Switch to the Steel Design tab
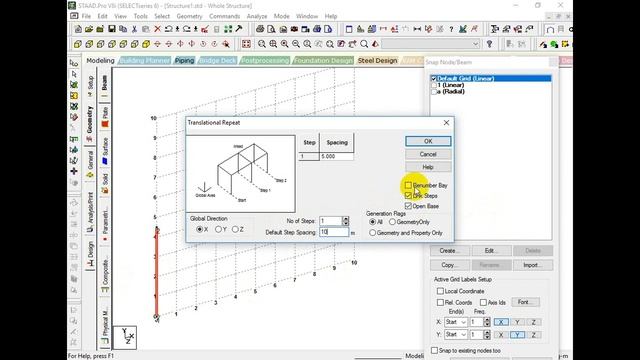 pyautogui.click(x=377, y=60)
